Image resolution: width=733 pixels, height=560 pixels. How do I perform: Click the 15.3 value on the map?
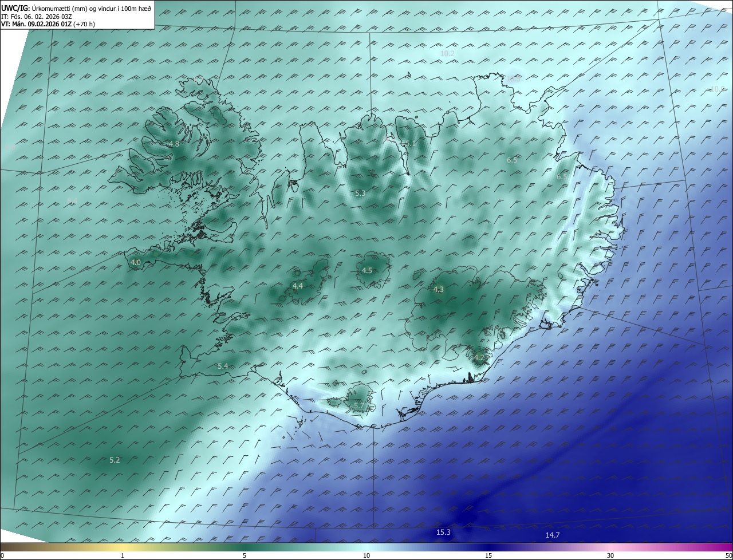tap(443, 532)
